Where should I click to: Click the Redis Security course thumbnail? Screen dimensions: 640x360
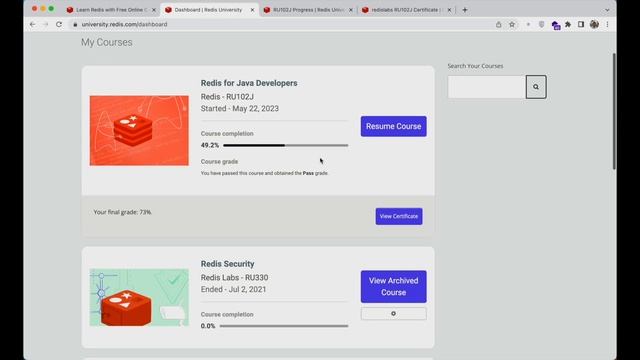139,297
